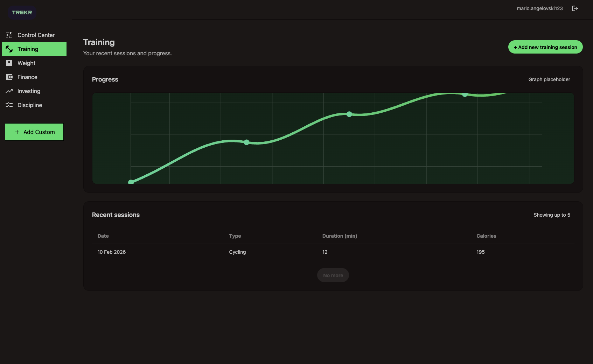Screen dimensions: 593x364
Task: Click the No more button
Action: pos(333,275)
